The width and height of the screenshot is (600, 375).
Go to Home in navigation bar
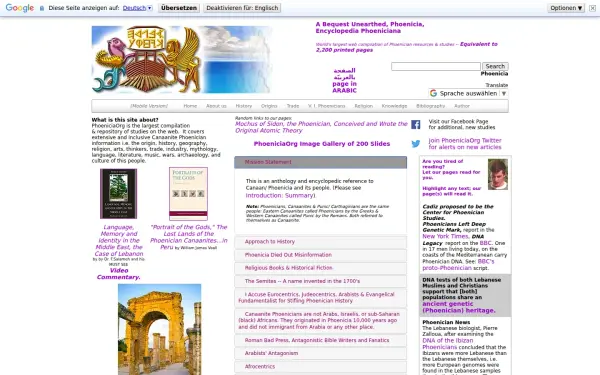[190, 106]
